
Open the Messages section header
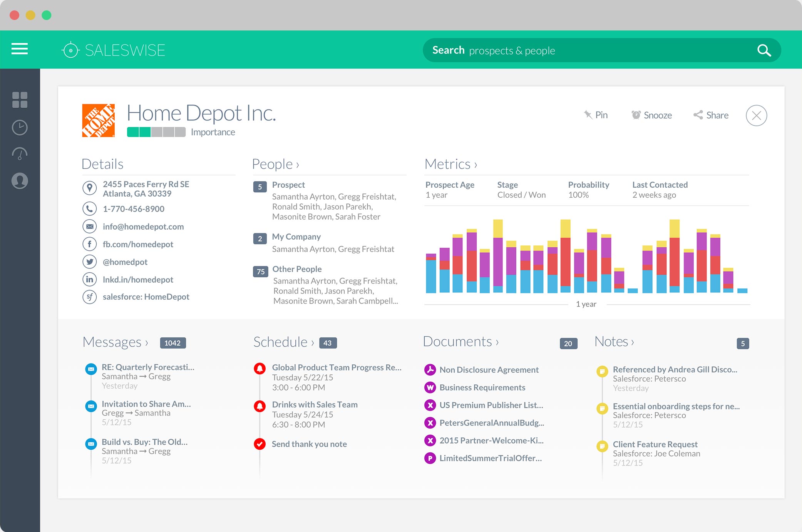[x=115, y=342]
